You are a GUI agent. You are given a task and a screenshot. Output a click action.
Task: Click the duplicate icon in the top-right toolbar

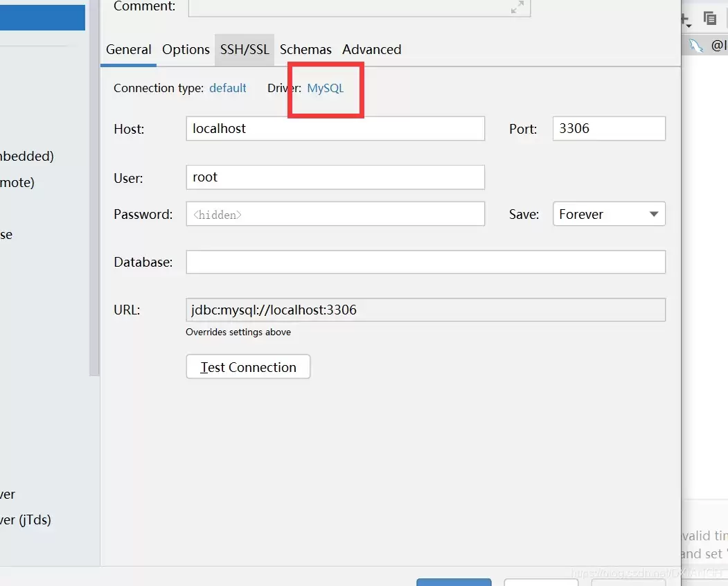point(709,19)
